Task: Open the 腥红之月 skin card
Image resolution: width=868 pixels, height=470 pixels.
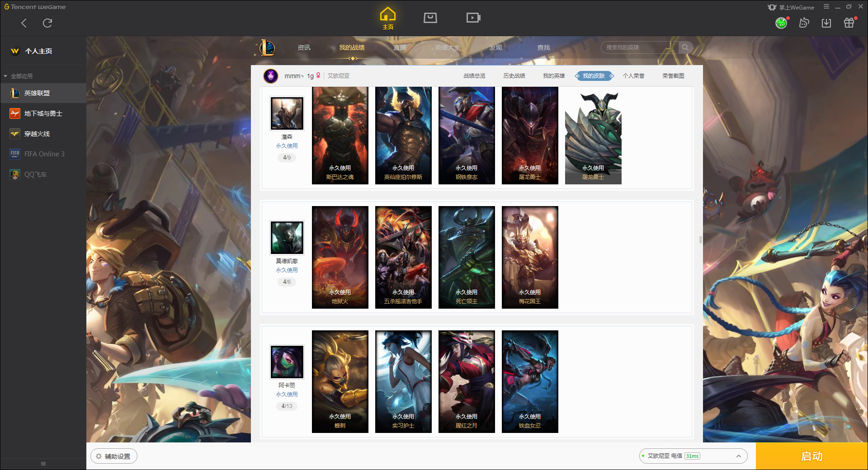Action: tap(467, 382)
